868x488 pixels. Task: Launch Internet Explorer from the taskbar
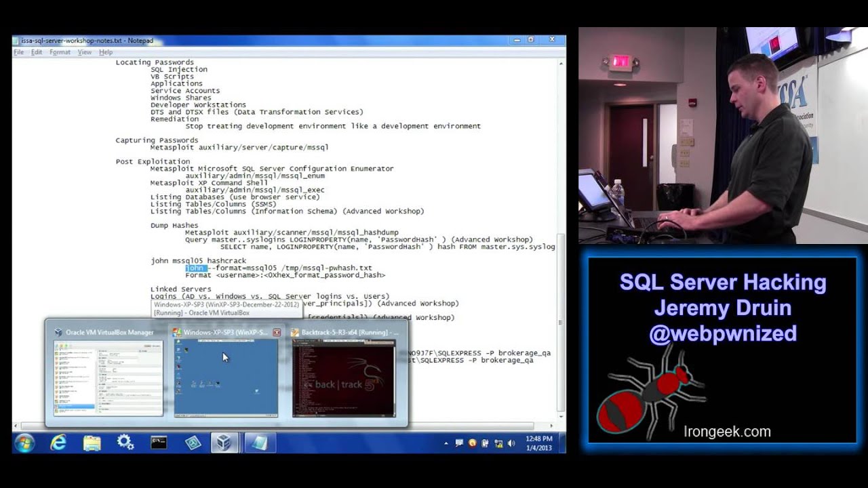point(58,443)
